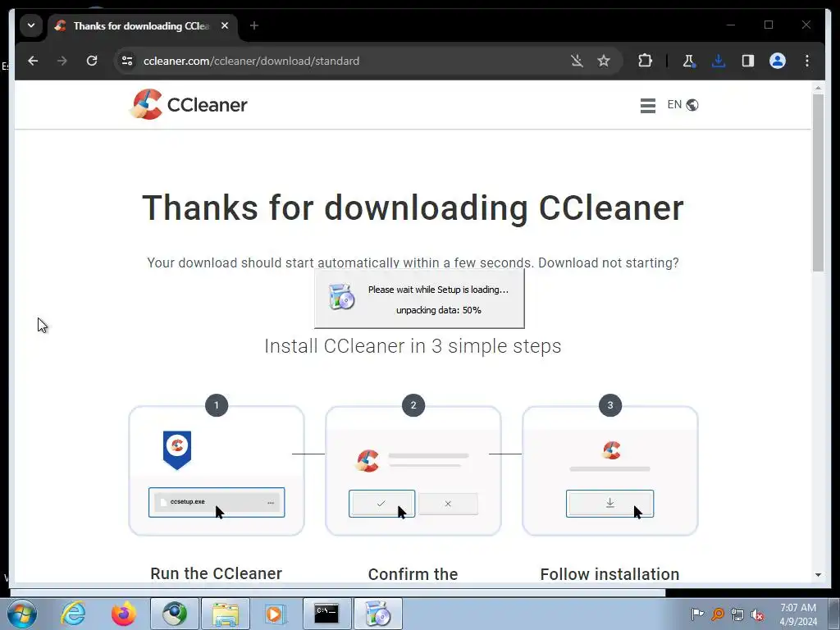Click the Setup loading dialog disc icon
The height and width of the screenshot is (630, 840).
341,297
